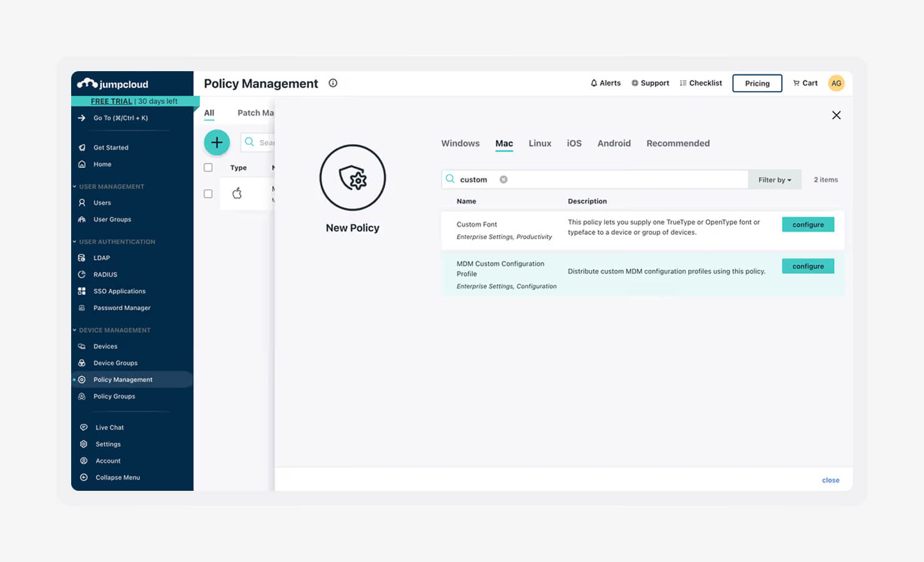Switch to the Windows tab
Screen dimensions: 924x562
(461, 144)
